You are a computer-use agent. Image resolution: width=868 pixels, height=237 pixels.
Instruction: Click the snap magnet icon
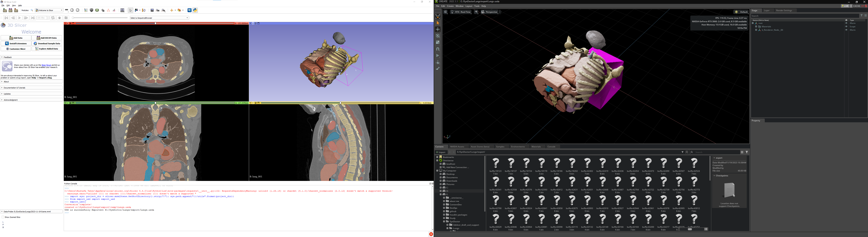(438, 49)
